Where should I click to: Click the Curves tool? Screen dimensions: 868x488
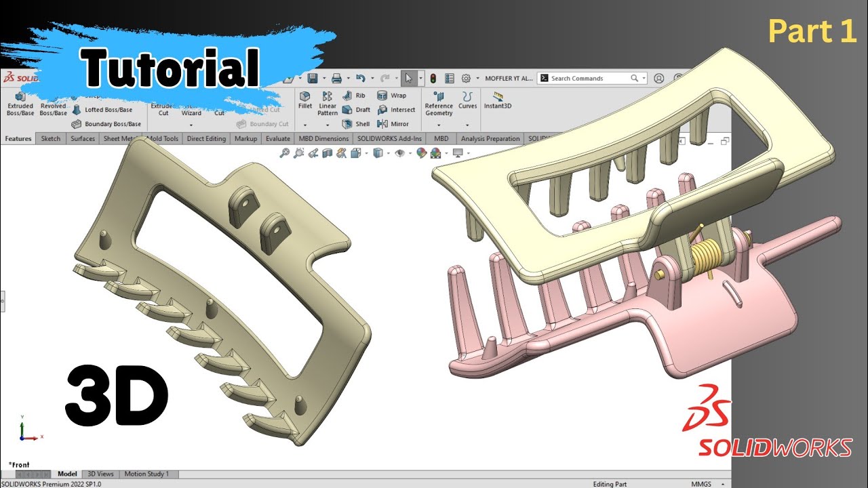pos(468,100)
